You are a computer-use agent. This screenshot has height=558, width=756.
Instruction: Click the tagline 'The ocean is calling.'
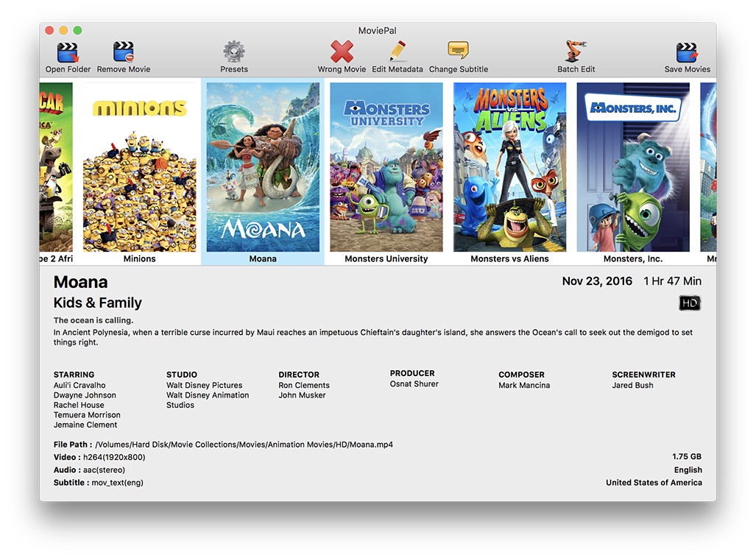(x=93, y=320)
